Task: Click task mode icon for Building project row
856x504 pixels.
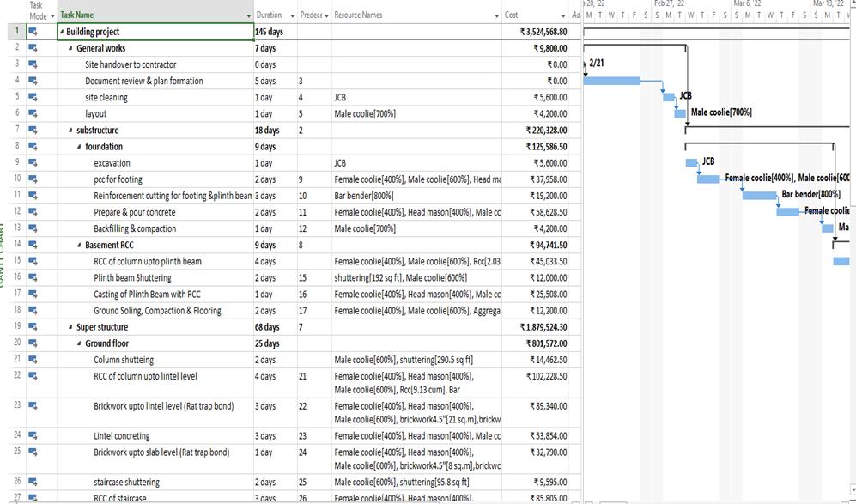Action: click(33, 32)
